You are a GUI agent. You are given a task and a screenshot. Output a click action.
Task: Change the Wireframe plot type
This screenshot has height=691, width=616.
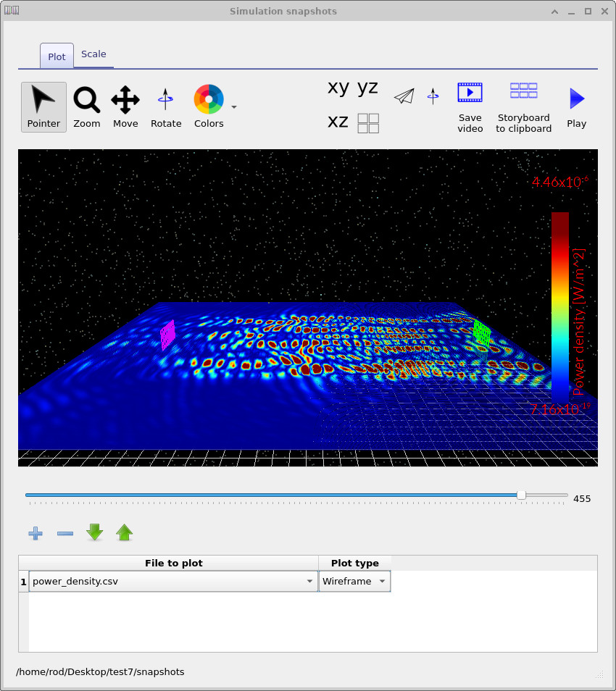coord(354,581)
